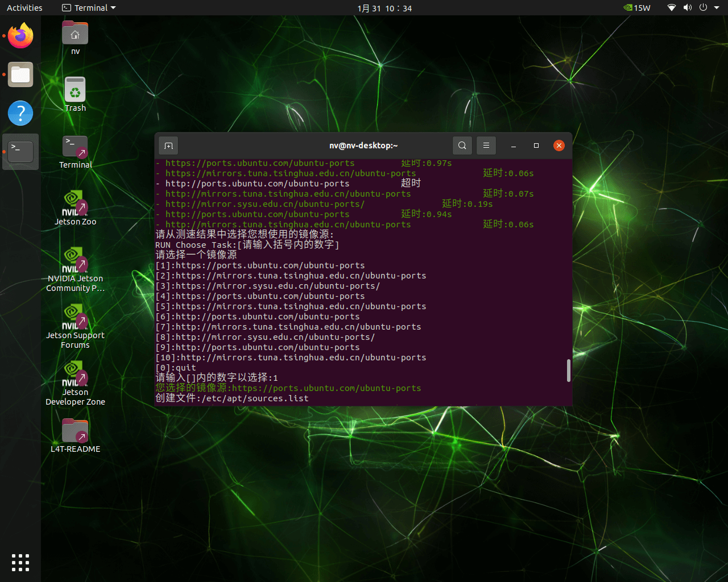
Task: Click the terminal window scrollbar
Action: point(568,371)
